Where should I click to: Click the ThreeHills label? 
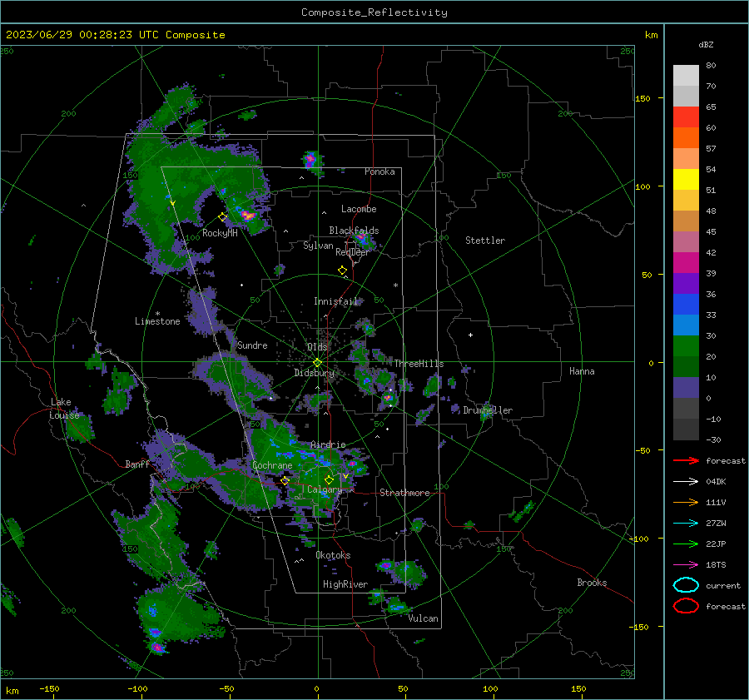419,364
